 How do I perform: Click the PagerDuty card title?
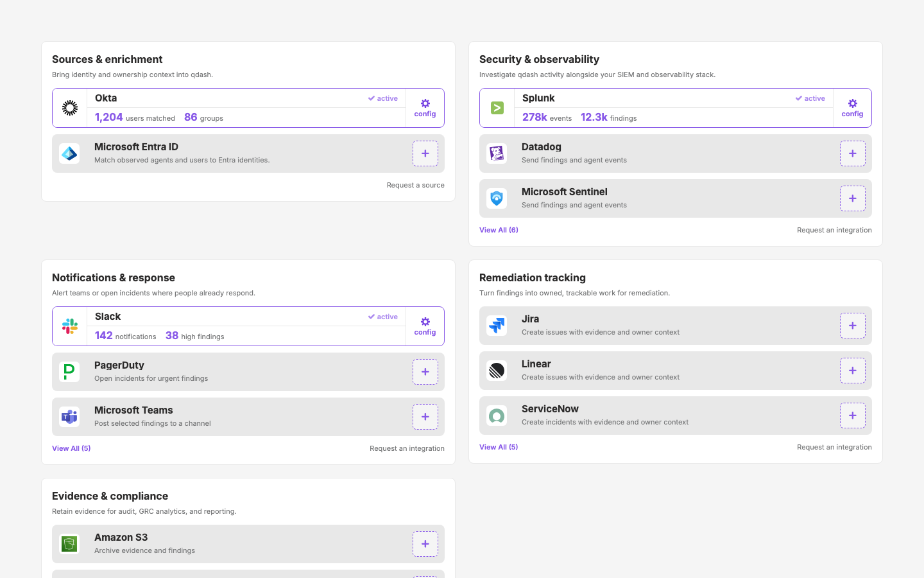(x=119, y=365)
